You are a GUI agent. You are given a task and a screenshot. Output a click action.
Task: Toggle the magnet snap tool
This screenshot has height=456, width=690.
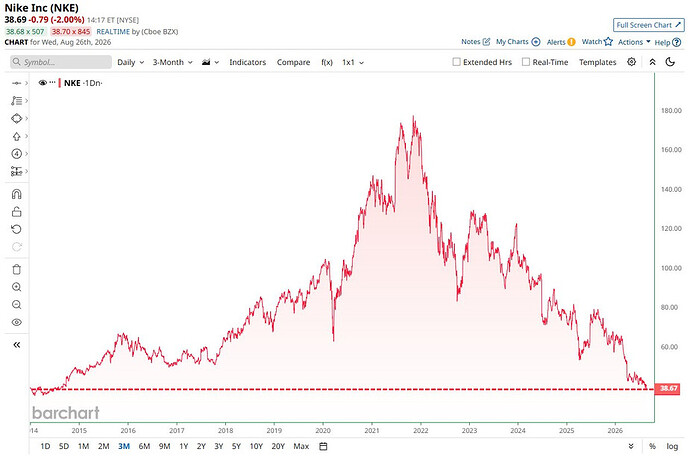(x=16, y=194)
